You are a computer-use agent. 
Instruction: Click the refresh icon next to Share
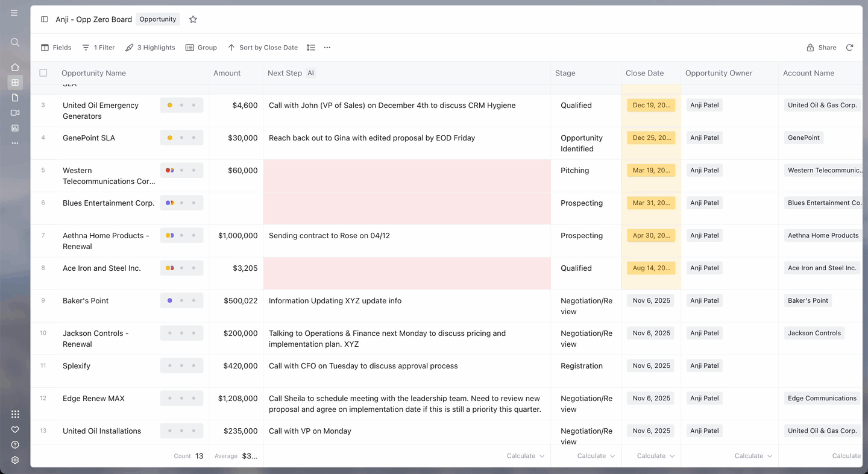pyautogui.click(x=849, y=48)
